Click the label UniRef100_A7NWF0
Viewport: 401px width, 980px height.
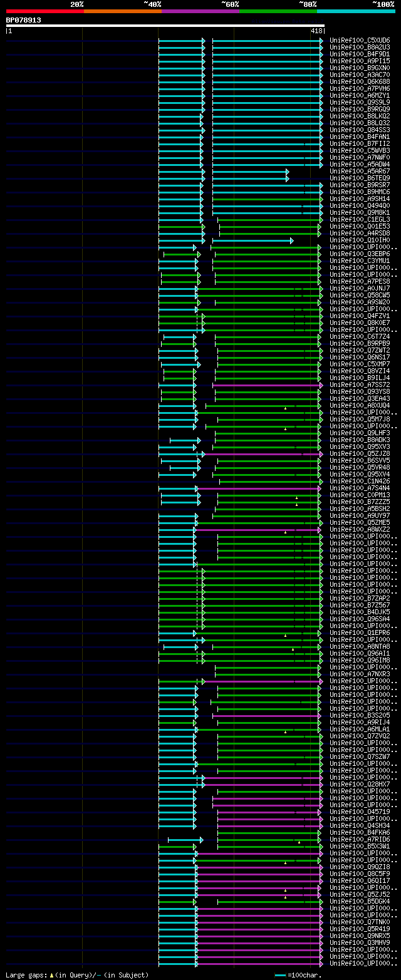(360, 157)
